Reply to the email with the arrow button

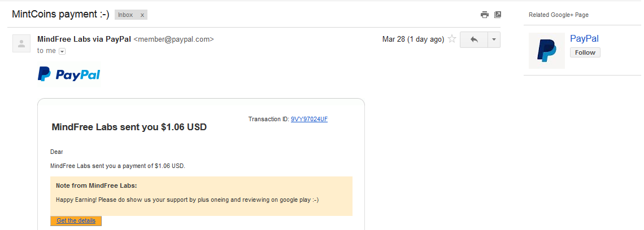473,39
